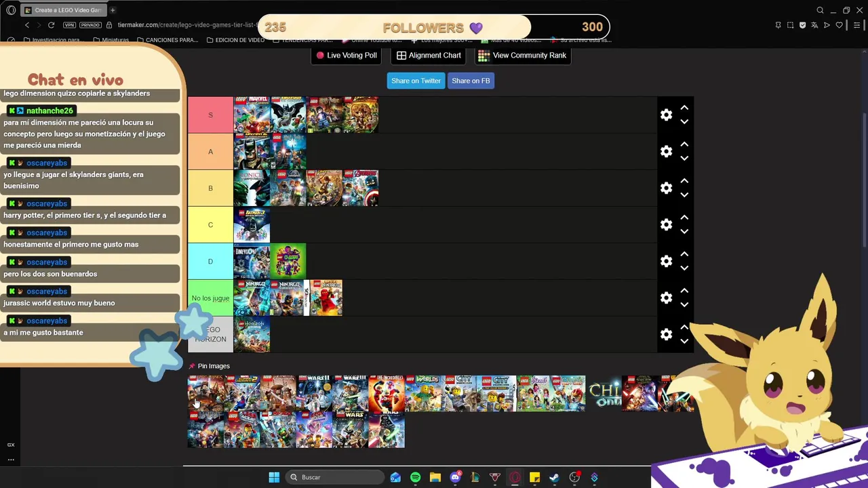
Task: Pick the LEGO Horizon Adventures cover
Action: click(252, 334)
